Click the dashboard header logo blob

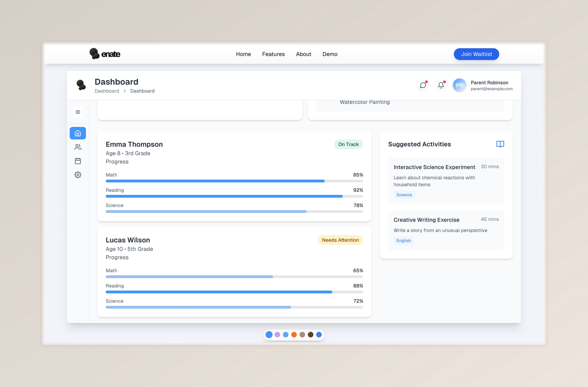point(81,85)
